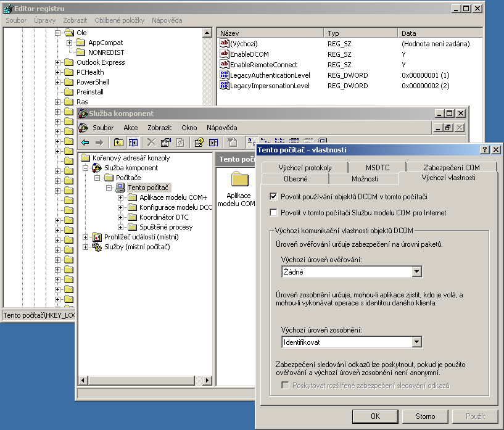
Task: Switch to the MSDTC tab
Action: click(x=378, y=167)
